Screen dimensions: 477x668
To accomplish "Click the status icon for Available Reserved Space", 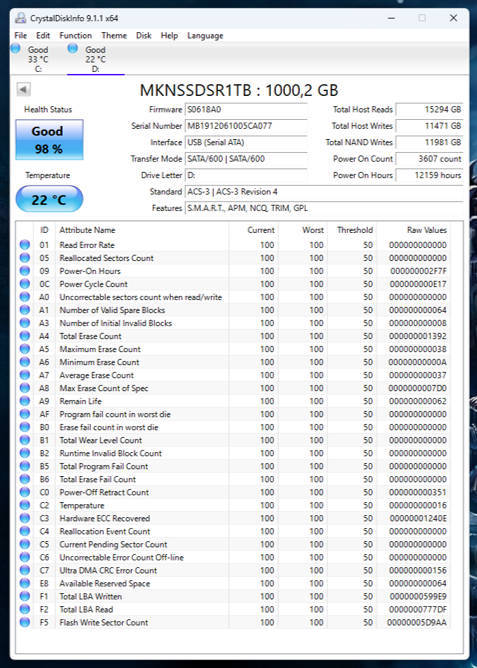I will (x=25, y=583).
